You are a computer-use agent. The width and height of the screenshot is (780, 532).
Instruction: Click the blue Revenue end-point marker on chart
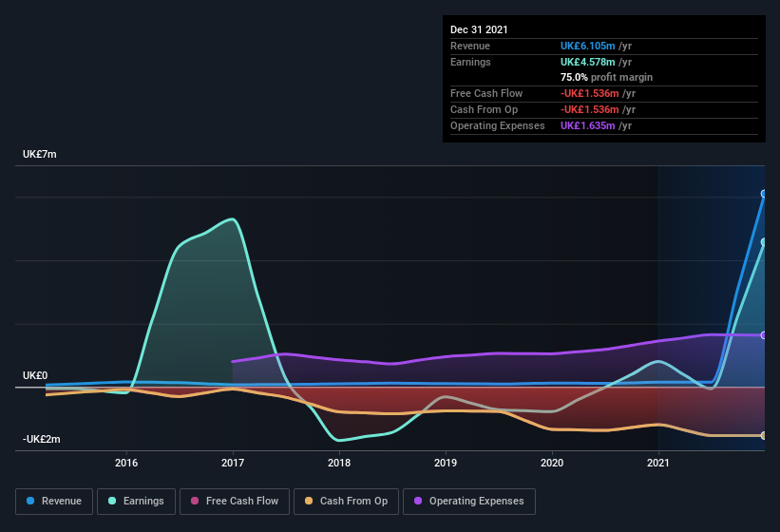[x=764, y=194]
